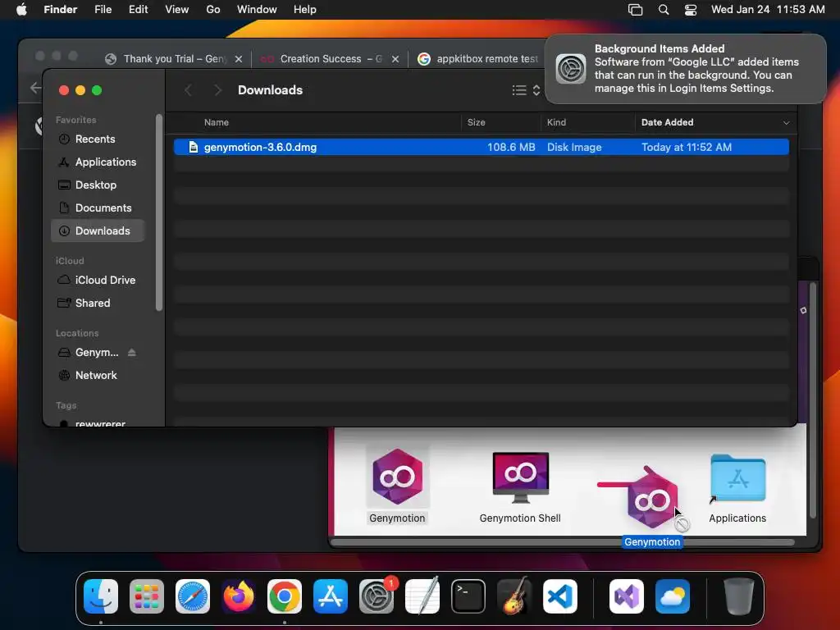The width and height of the screenshot is (840, 630).
Task: Go forward in the Finder window
Action: (x=217, y=90)
